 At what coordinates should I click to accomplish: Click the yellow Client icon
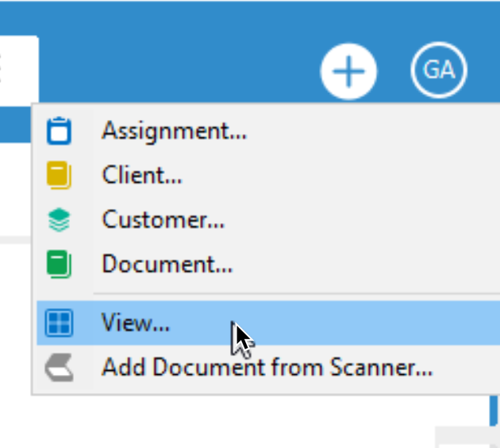coord(59,176)
